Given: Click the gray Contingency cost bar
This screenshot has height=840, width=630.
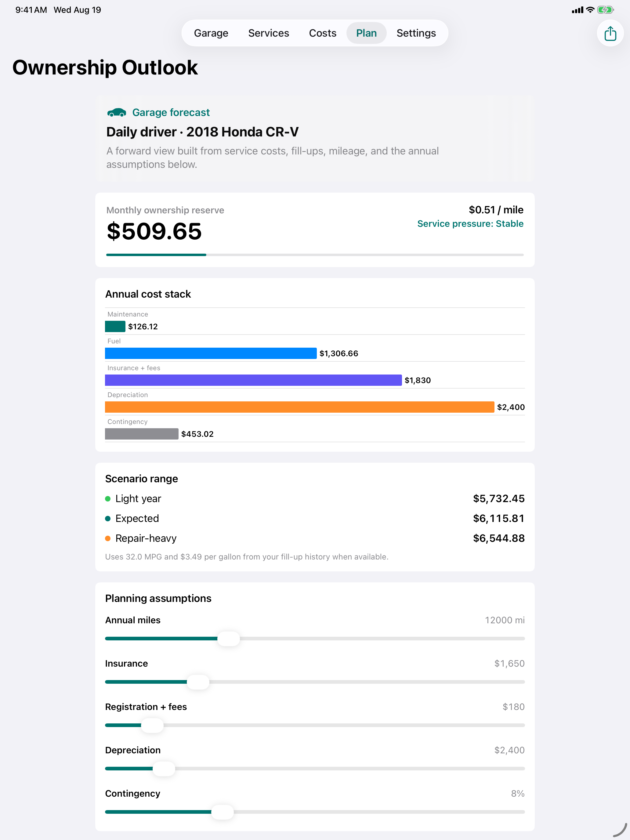Looking at the screenshot, I should point(142,434).
